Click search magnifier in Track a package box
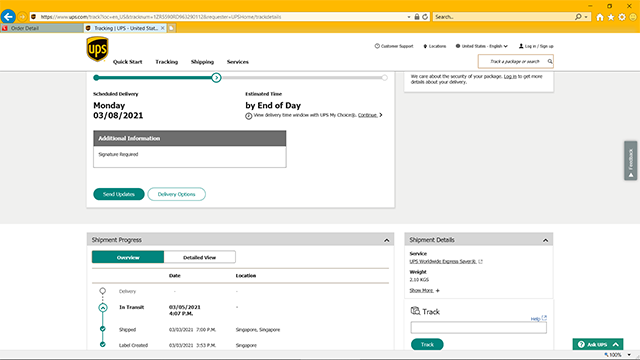The height and width of the screenshot is (360, 640). (x=550, y=62)
